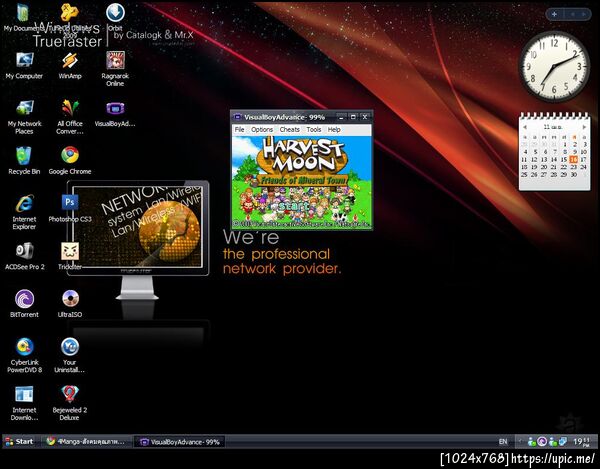Open the Internet Explorer desktop icon

point(24,212)
